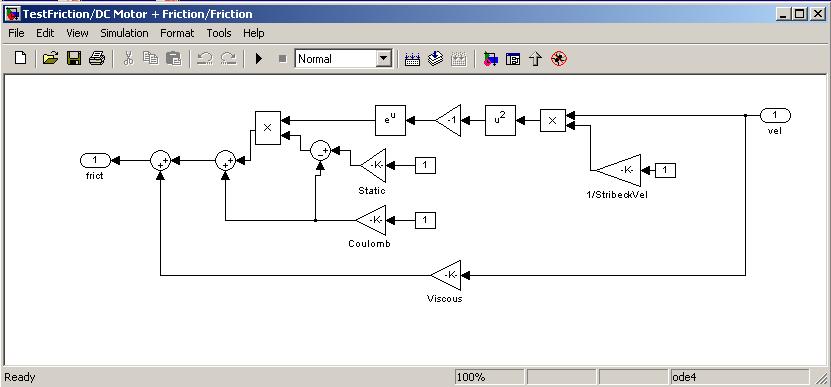831x387 pixels.
Task: Select the product block next to vel
Action: coord(553,120)
